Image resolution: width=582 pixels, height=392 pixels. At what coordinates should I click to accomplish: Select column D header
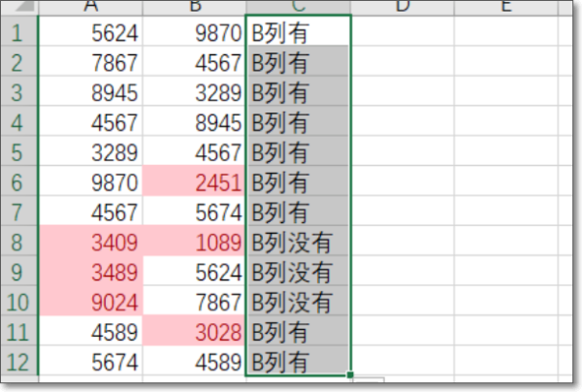(403, 8)
